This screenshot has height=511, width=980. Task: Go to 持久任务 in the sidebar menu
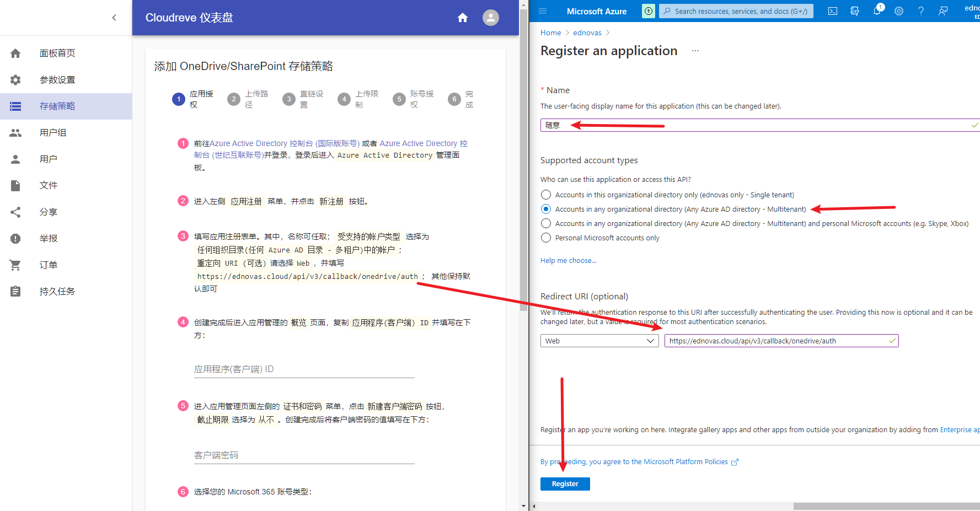(x=57, y=291)
